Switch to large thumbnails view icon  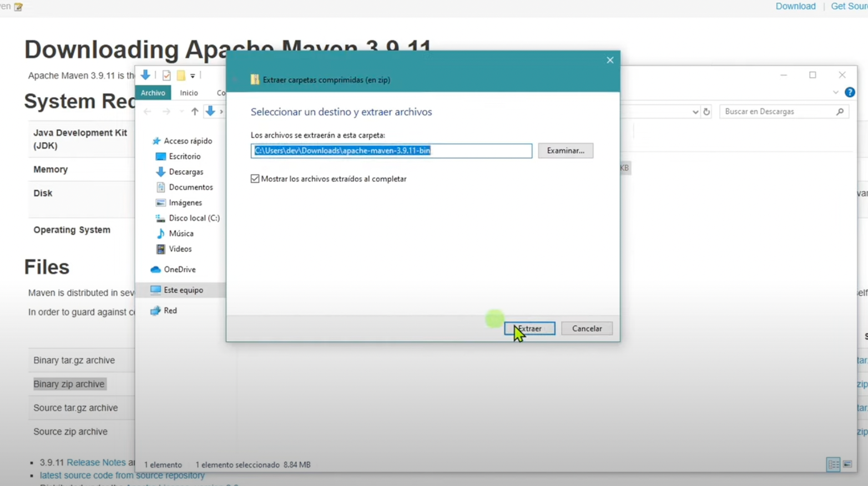coord(847,464)
